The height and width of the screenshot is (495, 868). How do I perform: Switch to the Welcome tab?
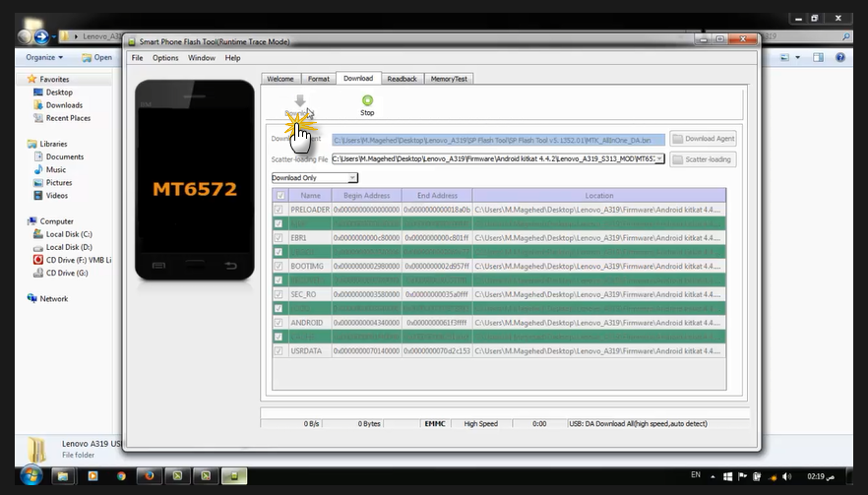point(280,79)
